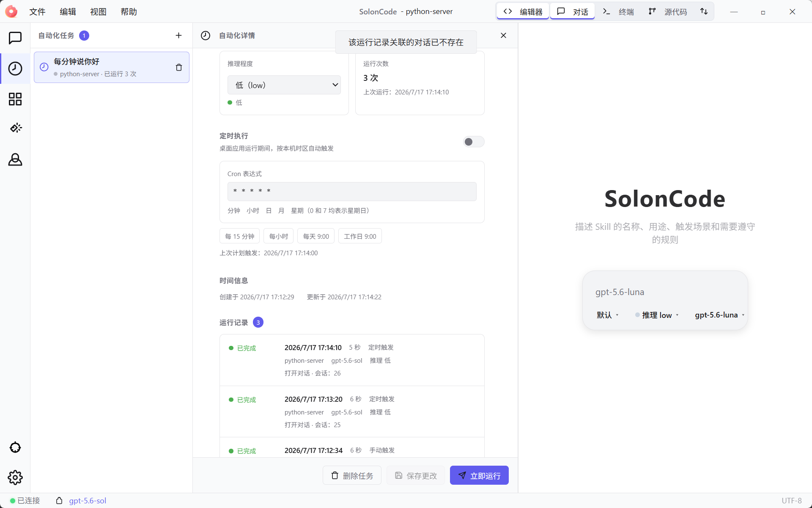This screenshot has height=508, width=812.
Task: Click the UTF-8 encoding label
Action: coord(792,500)
